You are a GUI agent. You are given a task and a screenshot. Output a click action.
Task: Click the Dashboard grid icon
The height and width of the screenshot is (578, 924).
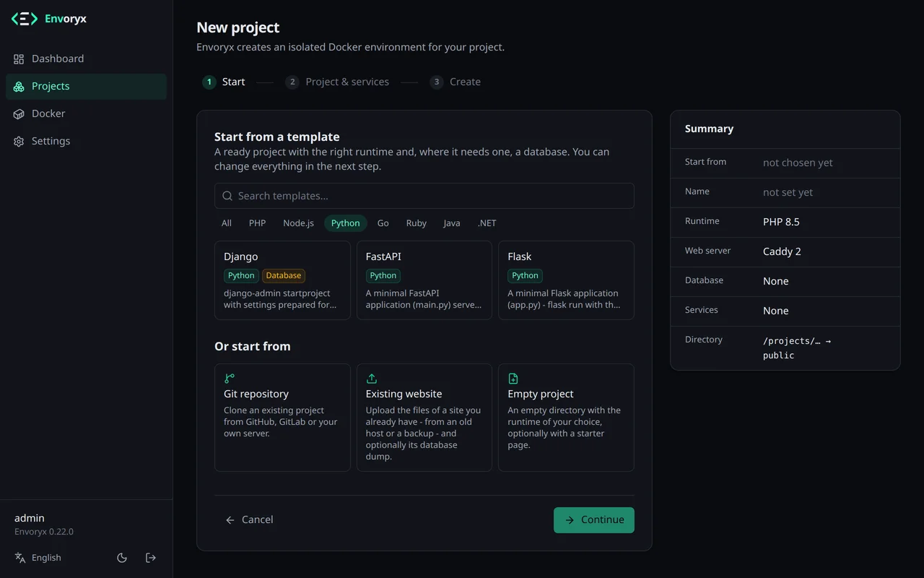(19, 59)
